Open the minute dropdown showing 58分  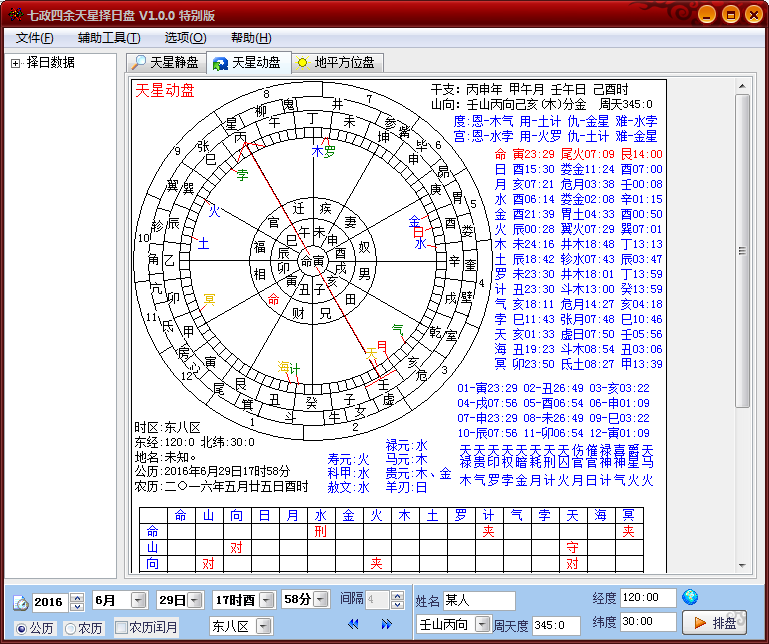coord(321,599)
